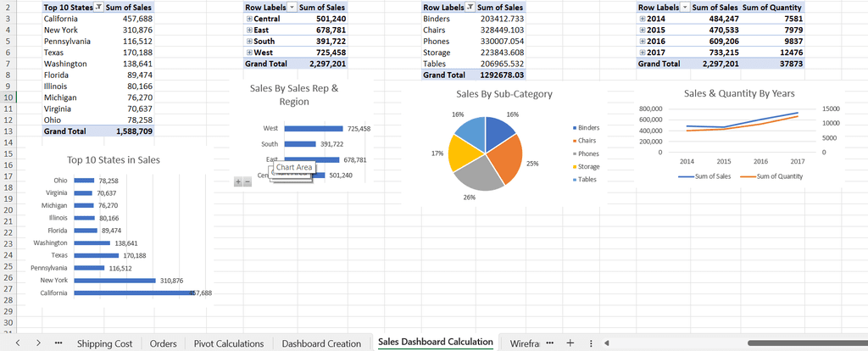This screenshot has width=868, height=351.
Task: Open the Dashboard Creation sheet tab
Action: (x=321, y=343)
